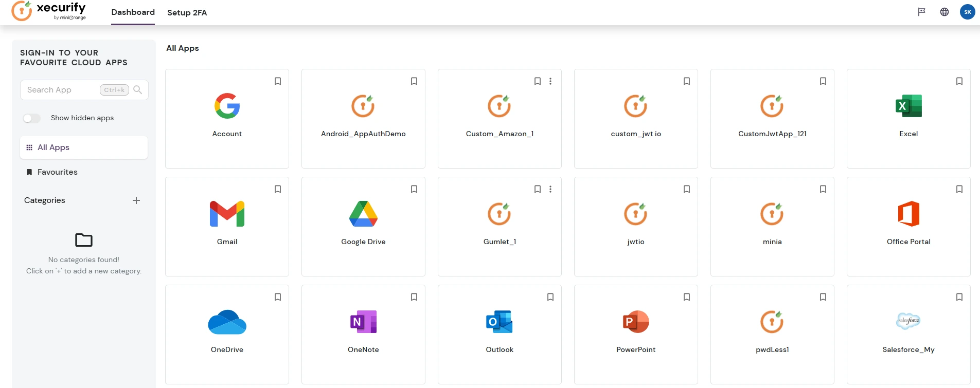Screen dimensions: 980x388
Task: Toggle Show hidden apps switch
Action: click(x=31, y=118)
